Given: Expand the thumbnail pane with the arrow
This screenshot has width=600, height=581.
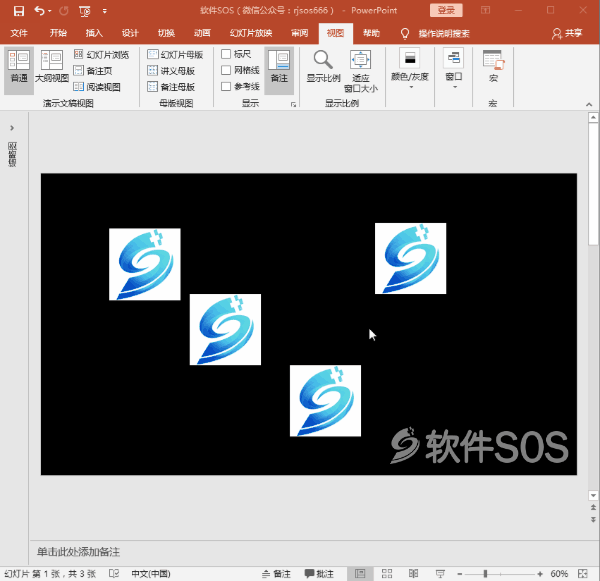Looking at the screenshot, I should pyautogui.click(x=12, y=128).
